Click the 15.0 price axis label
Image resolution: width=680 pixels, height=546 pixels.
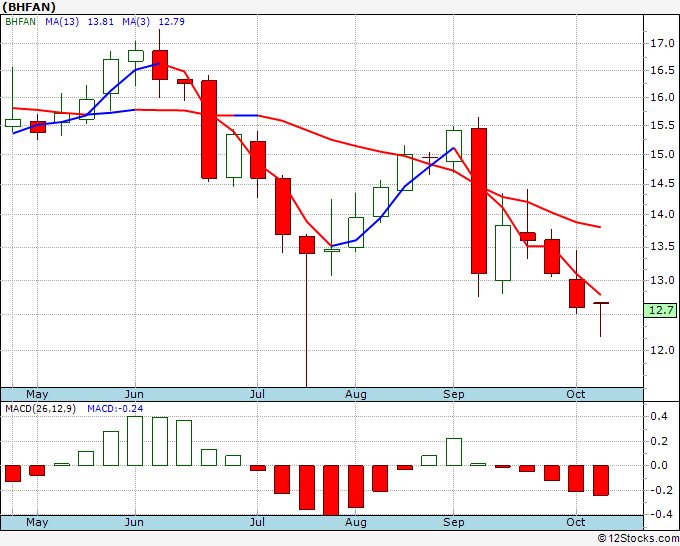pos(662,154)
